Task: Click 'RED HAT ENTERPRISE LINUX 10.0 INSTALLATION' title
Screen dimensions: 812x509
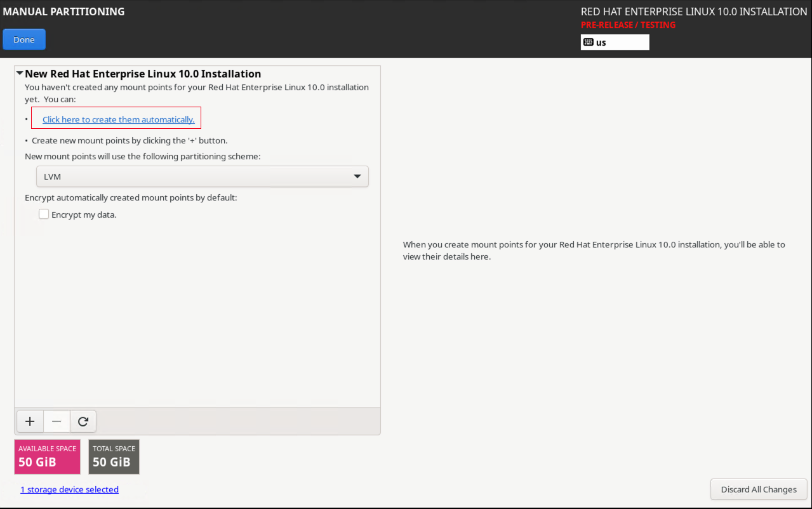Action: pyautogui.click(x=694, y=11)
